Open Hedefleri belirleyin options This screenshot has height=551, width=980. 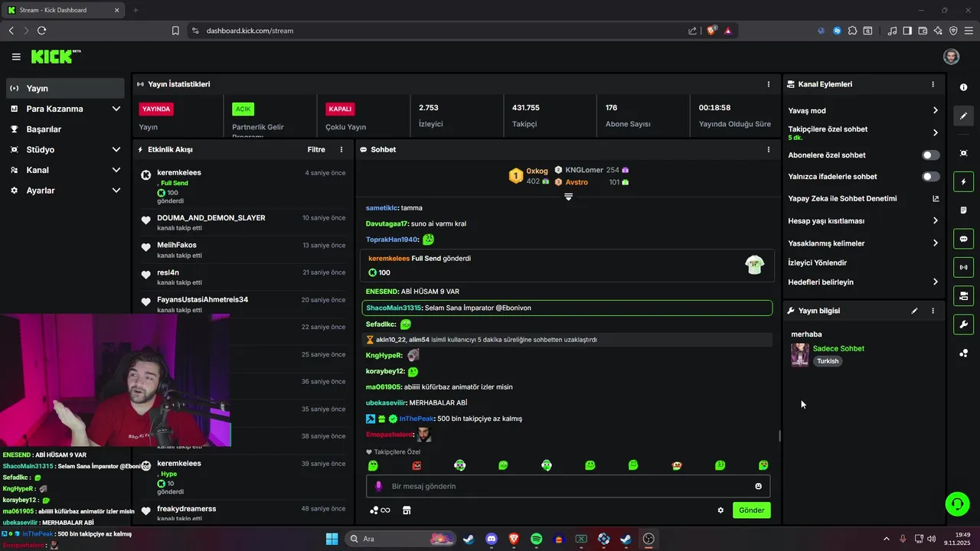coord(863,282)
